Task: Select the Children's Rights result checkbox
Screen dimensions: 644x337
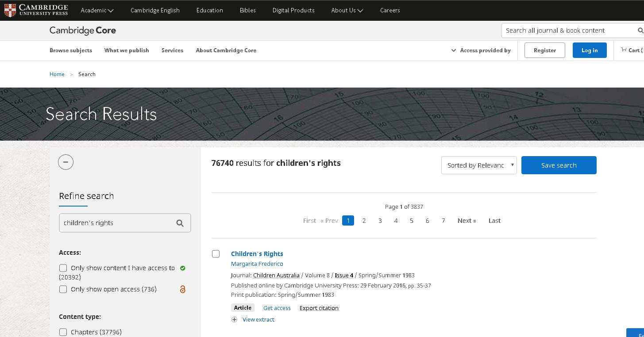Action: pos(216,254)
